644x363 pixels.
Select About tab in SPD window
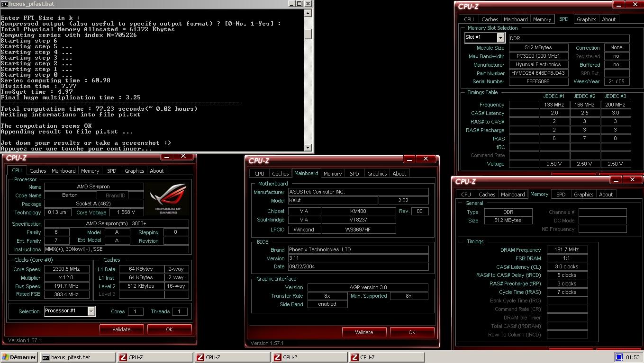point(609,19)
